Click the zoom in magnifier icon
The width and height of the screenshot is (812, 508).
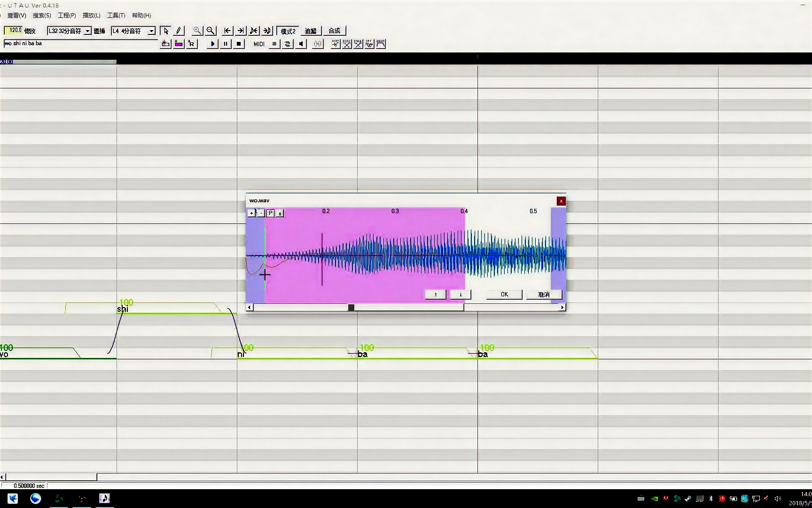197,31
